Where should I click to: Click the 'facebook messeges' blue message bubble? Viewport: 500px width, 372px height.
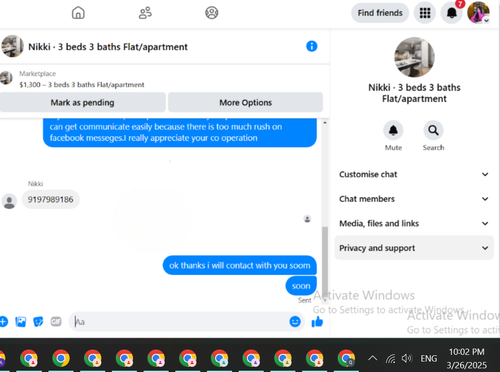pos(180,132)
